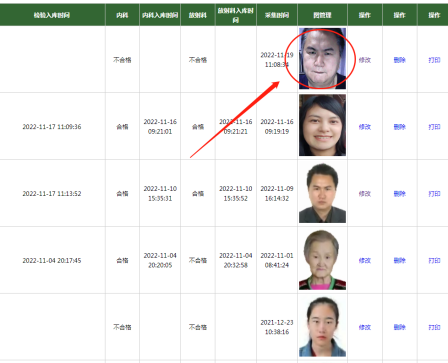
Task: Click 删除 in the 2022-11-19 11:08:34 row
Action: point(400,60)
